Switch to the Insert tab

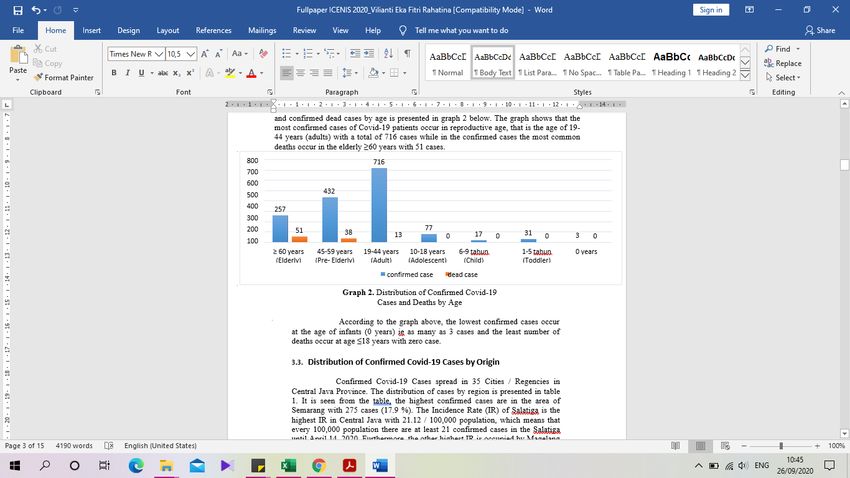tap(92, 30)
